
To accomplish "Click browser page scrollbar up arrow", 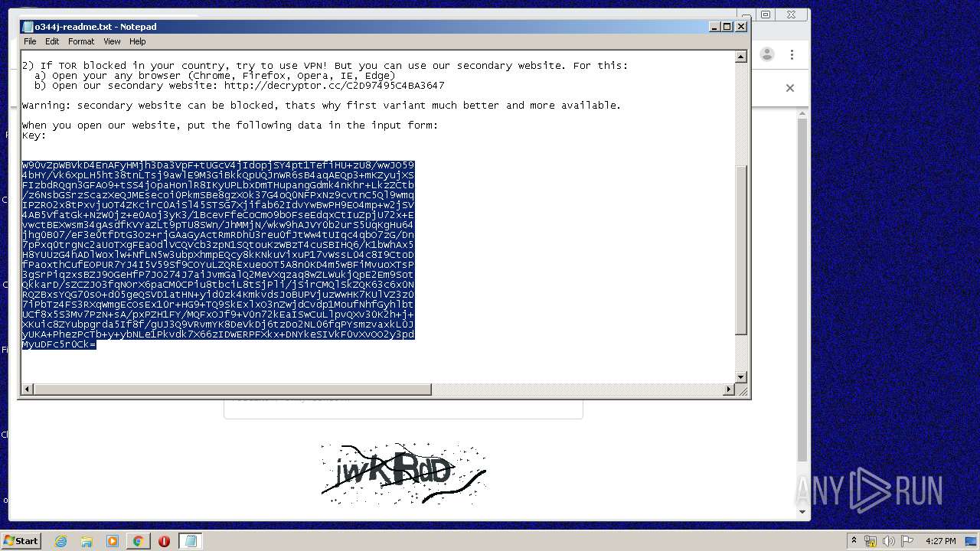I will 802,114.
